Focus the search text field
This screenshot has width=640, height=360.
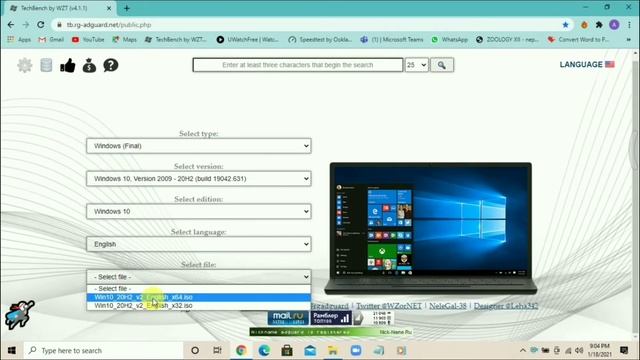[x=298, y=65]
